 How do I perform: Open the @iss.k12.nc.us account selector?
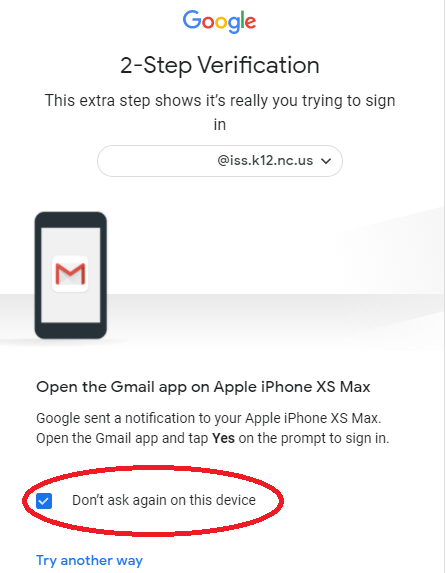[x=220, y=161]
